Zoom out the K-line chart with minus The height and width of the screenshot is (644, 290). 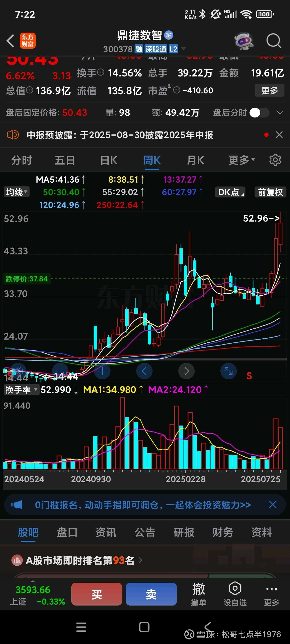60,371
